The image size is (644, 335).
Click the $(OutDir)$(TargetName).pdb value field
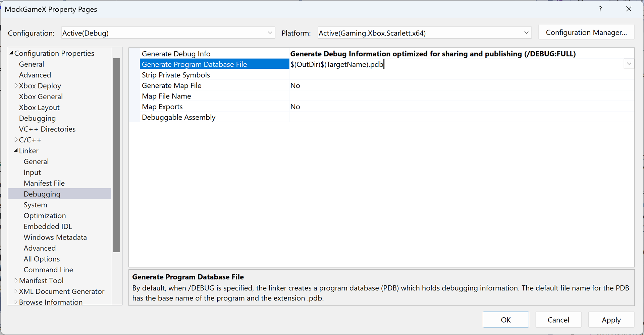tap(456, 64)
